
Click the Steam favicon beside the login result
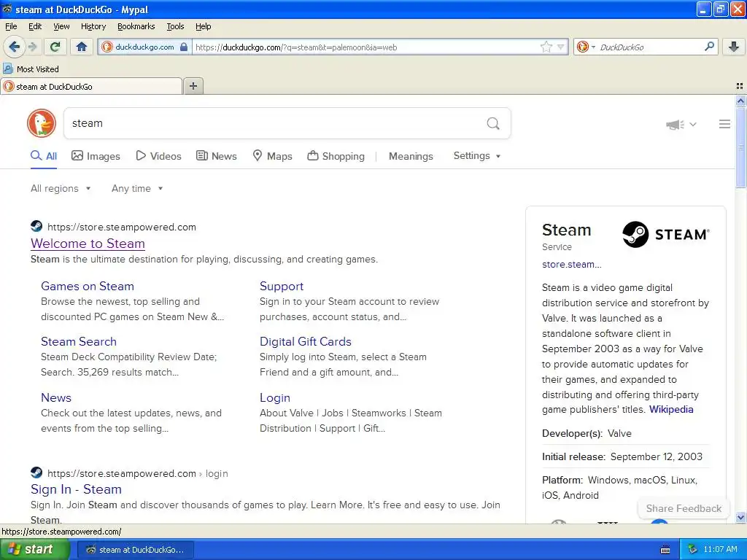pyautogui.click(x=36, y=472)
